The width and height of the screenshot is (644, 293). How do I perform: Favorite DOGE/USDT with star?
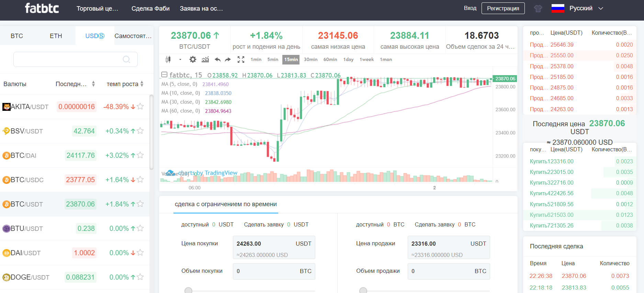click(140, 277)
